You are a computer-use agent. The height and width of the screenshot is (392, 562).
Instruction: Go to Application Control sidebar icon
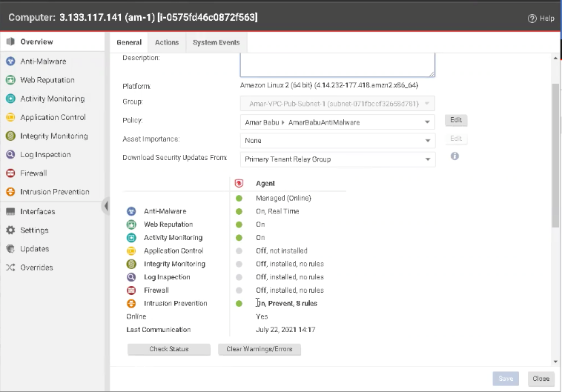tap(11, 117)
